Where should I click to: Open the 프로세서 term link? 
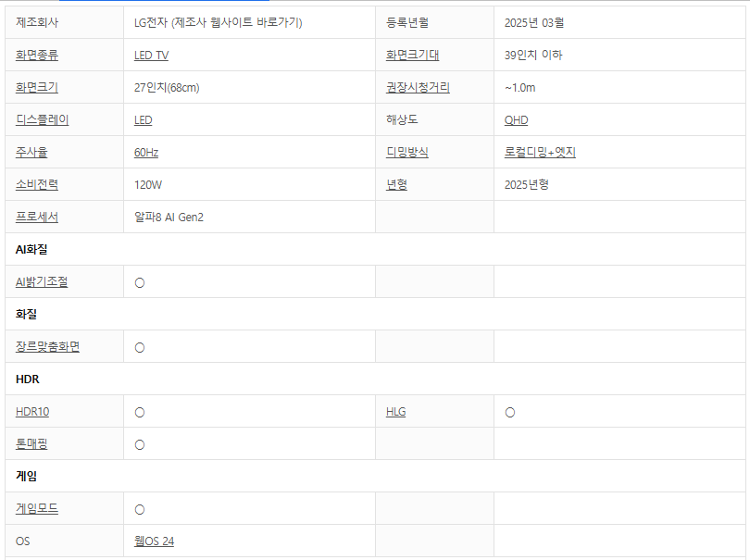37,218
